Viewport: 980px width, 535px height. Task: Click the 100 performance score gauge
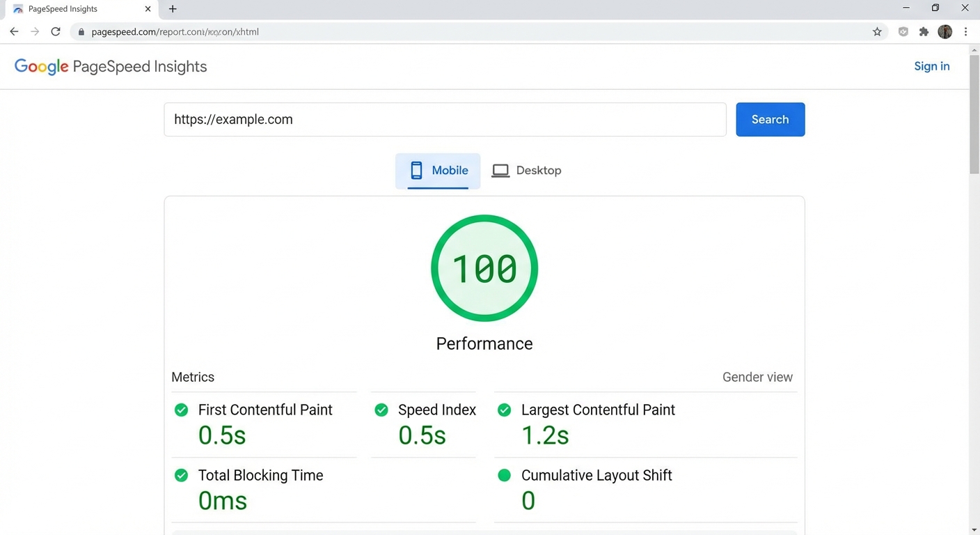point(484,268)
